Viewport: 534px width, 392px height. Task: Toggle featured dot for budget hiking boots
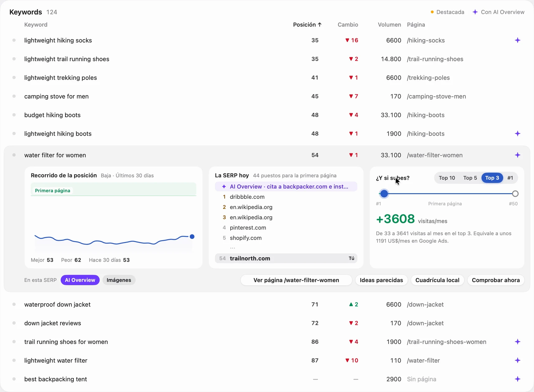pyautogui.click(x=14, y=115)
